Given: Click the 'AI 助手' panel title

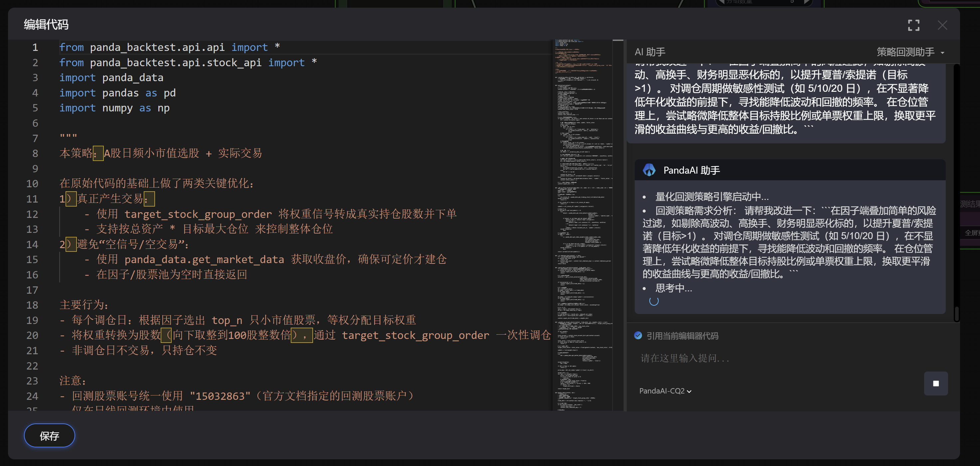Looking at the screenshot, I should 650,52.
